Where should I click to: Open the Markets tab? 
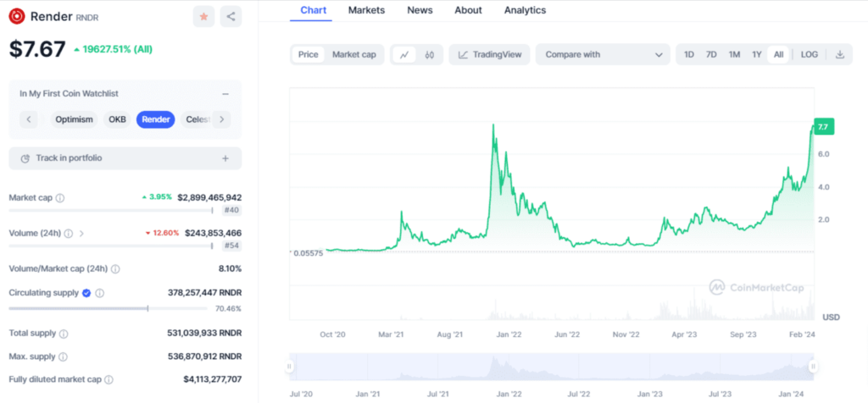click(366, 10)
